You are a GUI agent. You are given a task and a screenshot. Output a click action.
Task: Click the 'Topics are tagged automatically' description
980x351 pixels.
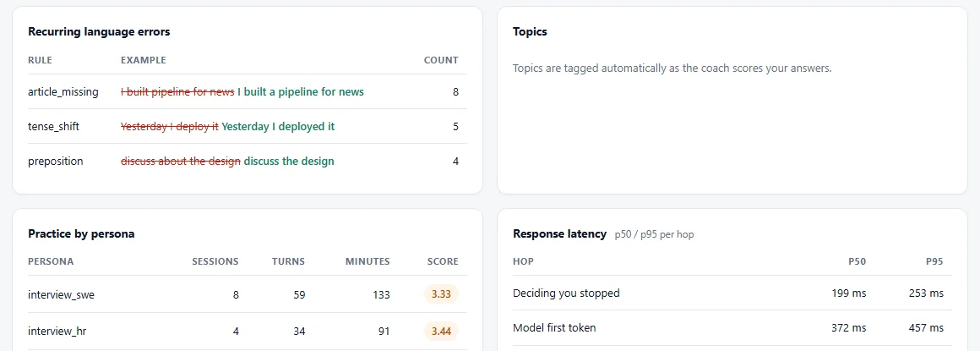tap(672, 69)
